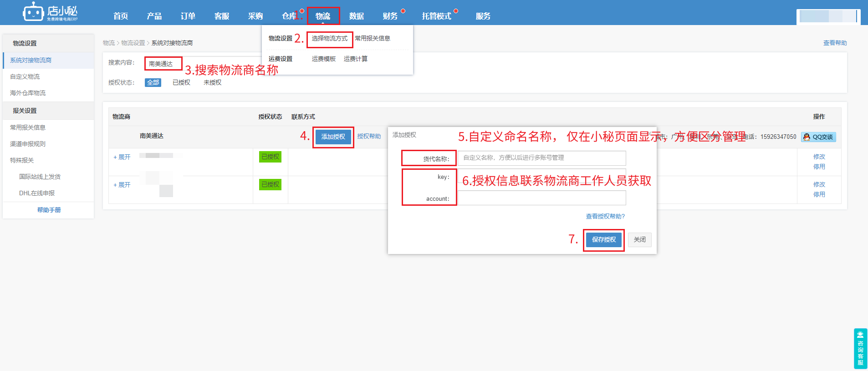Click the 关闭 button in dialog
The height and width of the screenshot is (371, 868).
coord(640,240)
